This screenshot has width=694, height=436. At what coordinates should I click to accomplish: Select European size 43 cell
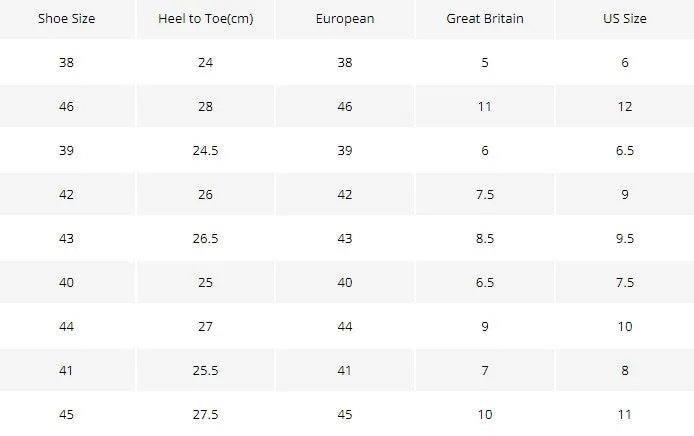345,239
